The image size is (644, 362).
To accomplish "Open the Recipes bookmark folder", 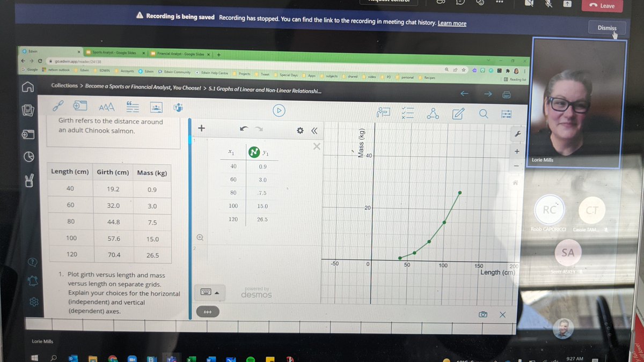I will (427, 78).
